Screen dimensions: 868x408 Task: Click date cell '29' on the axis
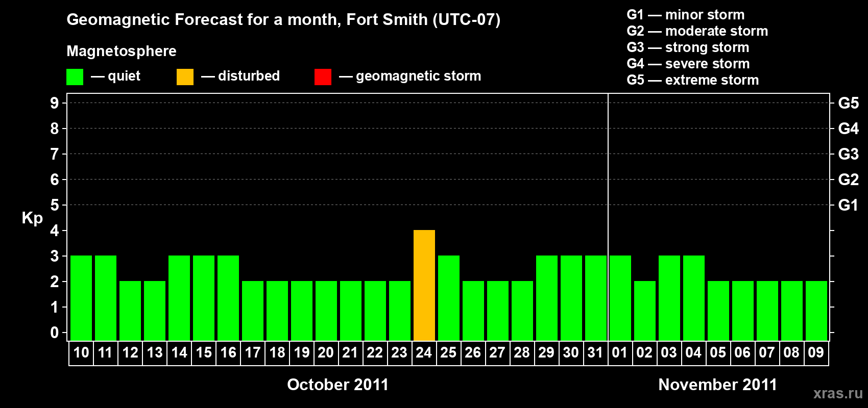click(x=547, y=353)
